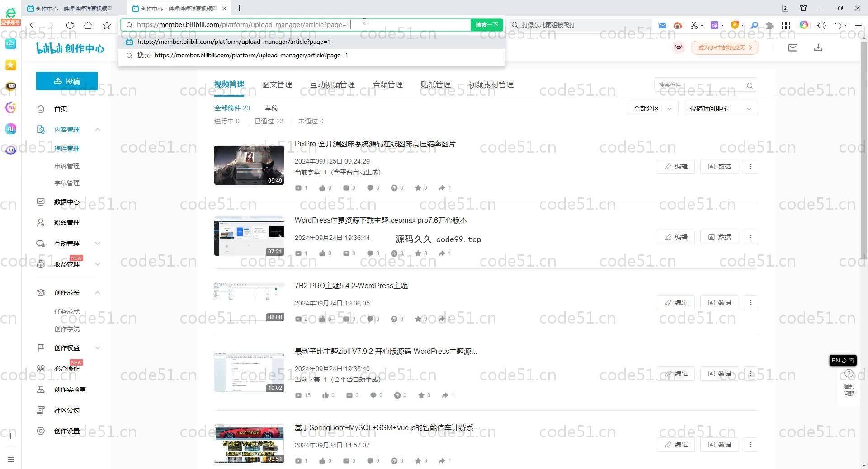Open the 全部分区 dropdown

[x=653, y=108]
